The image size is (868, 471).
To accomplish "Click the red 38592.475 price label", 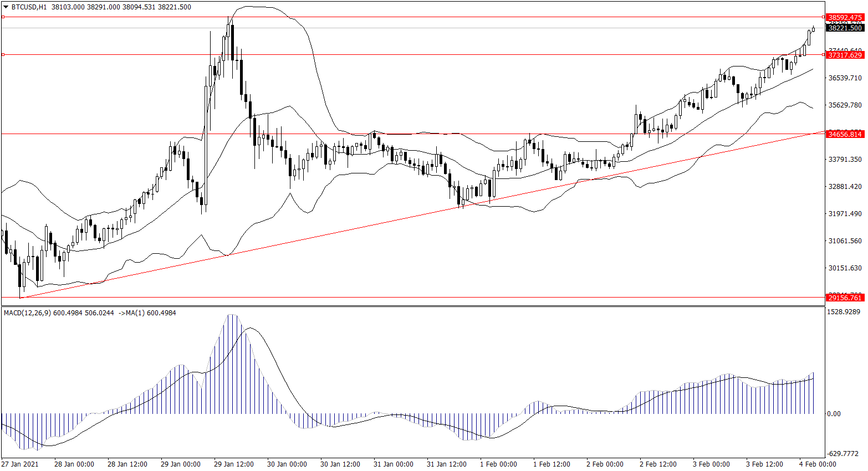I will pyautogui.click(x=845, y=18).
